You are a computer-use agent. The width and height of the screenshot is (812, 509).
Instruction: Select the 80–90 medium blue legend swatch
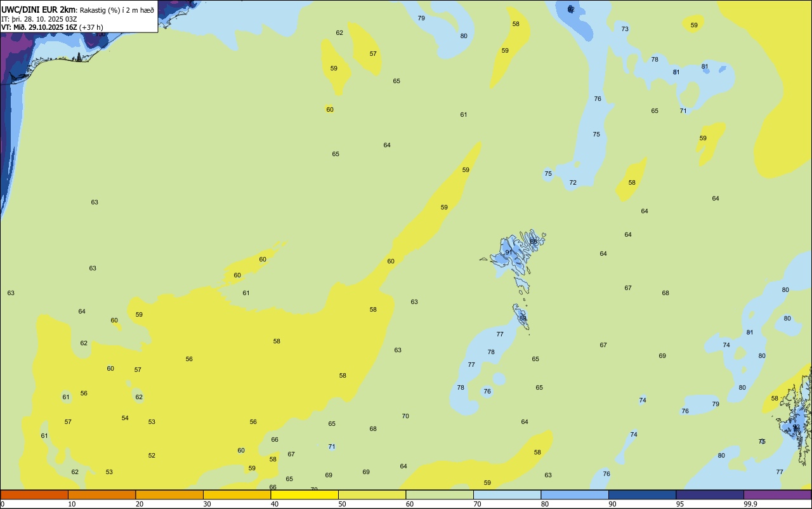(x=575, y=494)
